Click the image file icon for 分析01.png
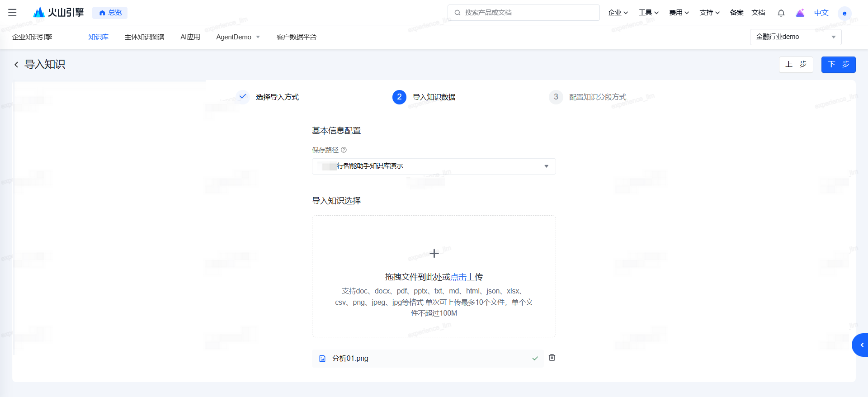 point(322,359)
